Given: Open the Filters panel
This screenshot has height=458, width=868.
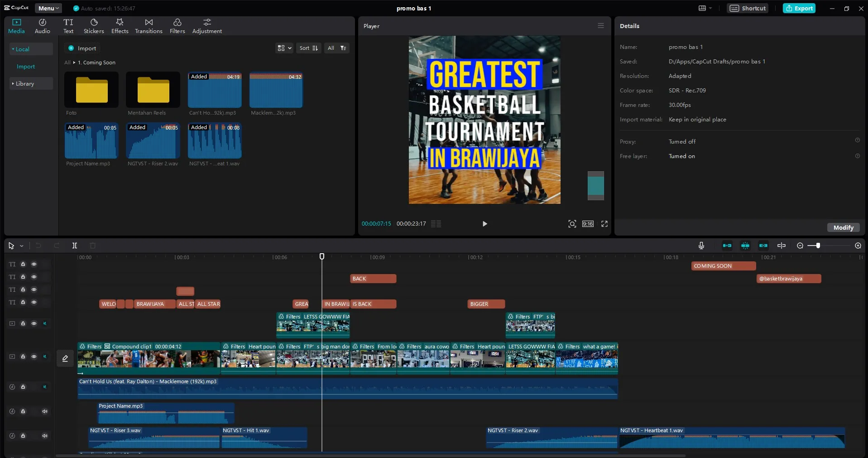Looking at the screenshot, I should [x=177, y=26].
